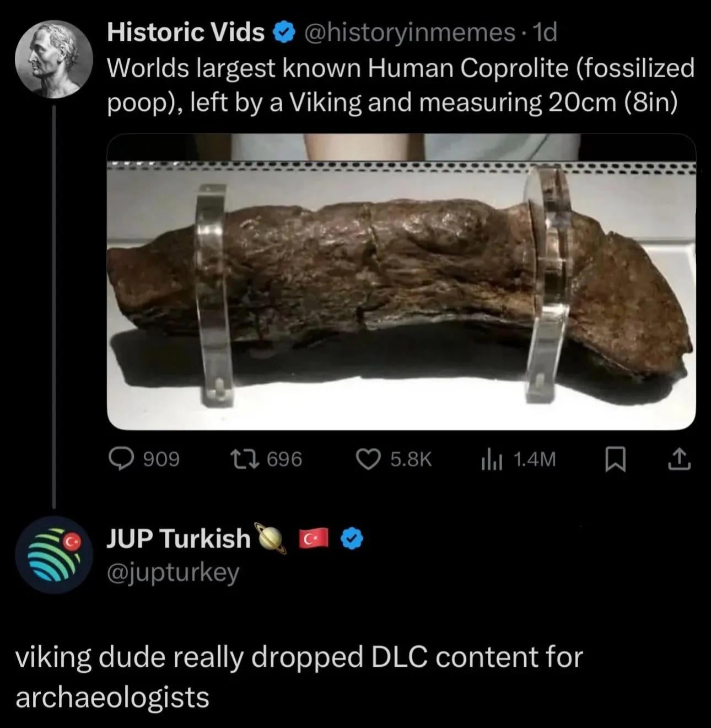The image size is (711, 728).
Task: Open the JUP Turkish profile avatar
Action: point(53,554)
